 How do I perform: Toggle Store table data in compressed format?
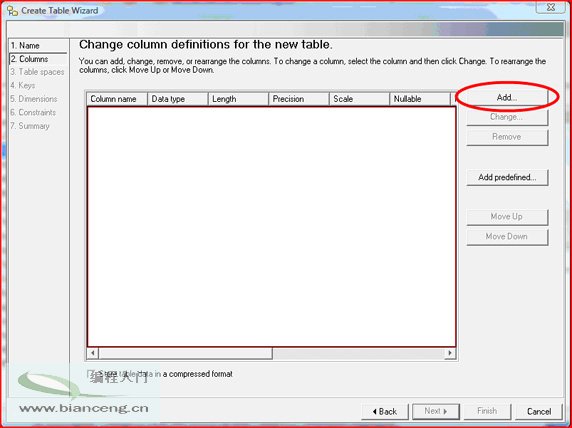[90, 374]
